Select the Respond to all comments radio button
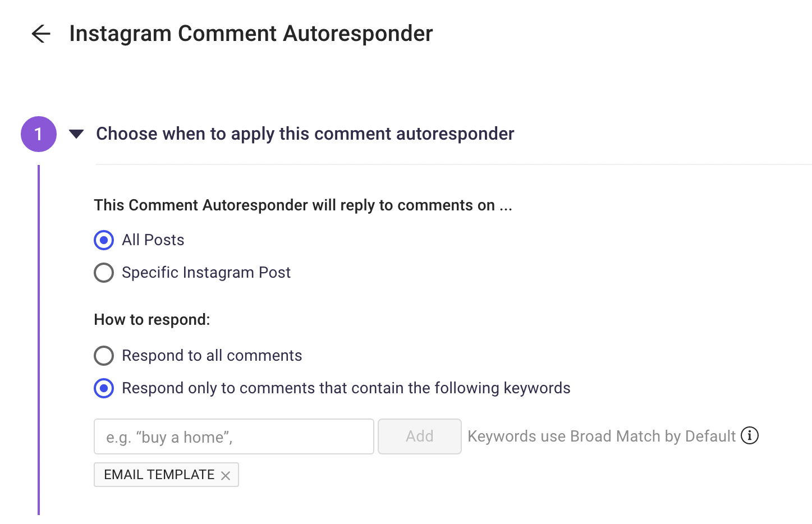The image size is (812, 524). [x=104, y=356]
